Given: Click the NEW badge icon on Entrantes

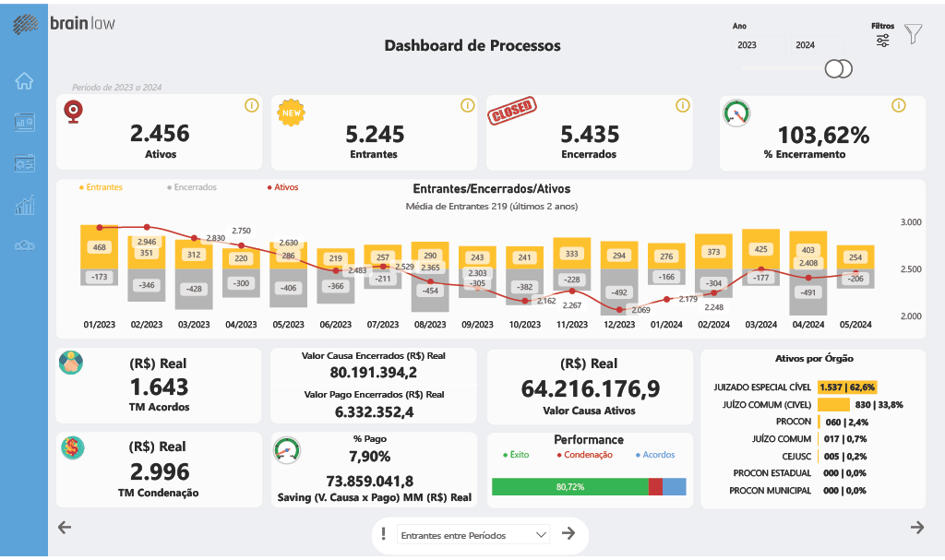Looking at the screenshot, I should point(291,113).
